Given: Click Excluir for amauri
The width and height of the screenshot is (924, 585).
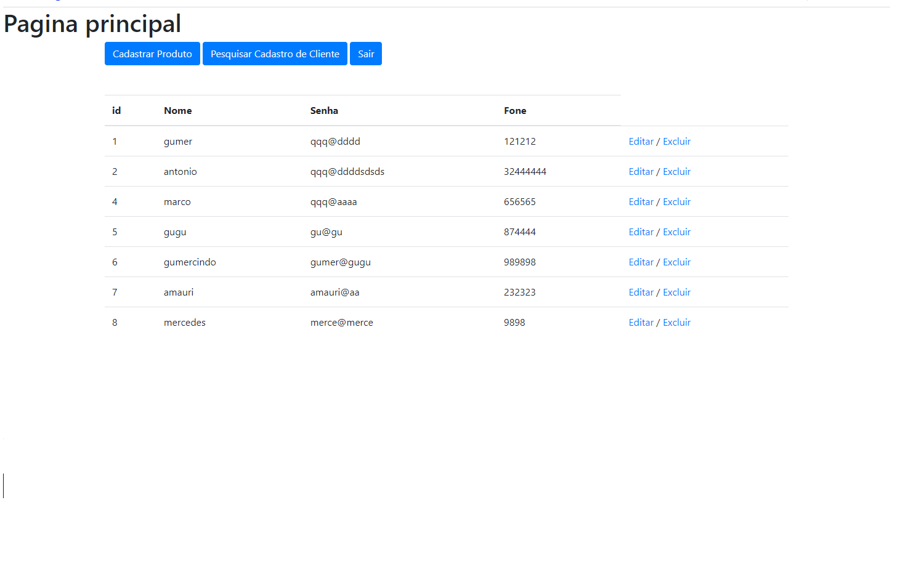Looking at the screenshot, I should (676, 292).
